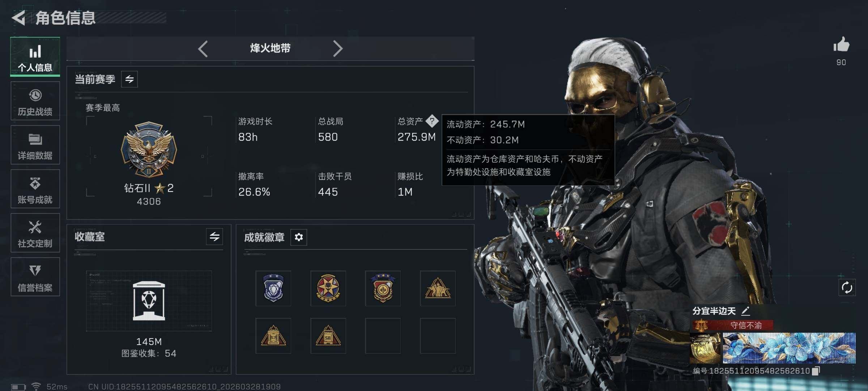868x391 pixels.
Task: Rotate character using the refresh icon
Action: pyautogui.click(x=847, y=288)
